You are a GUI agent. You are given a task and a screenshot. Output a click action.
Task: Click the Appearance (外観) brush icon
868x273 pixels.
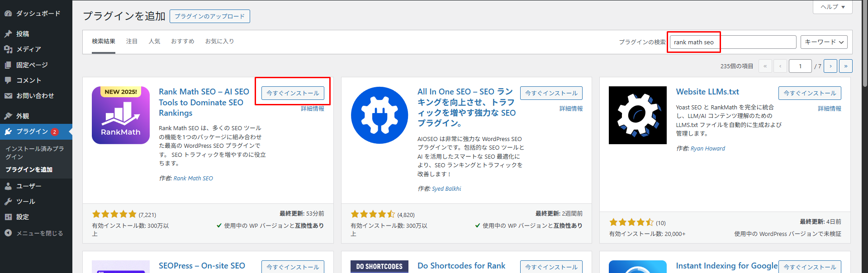[8, 116]
